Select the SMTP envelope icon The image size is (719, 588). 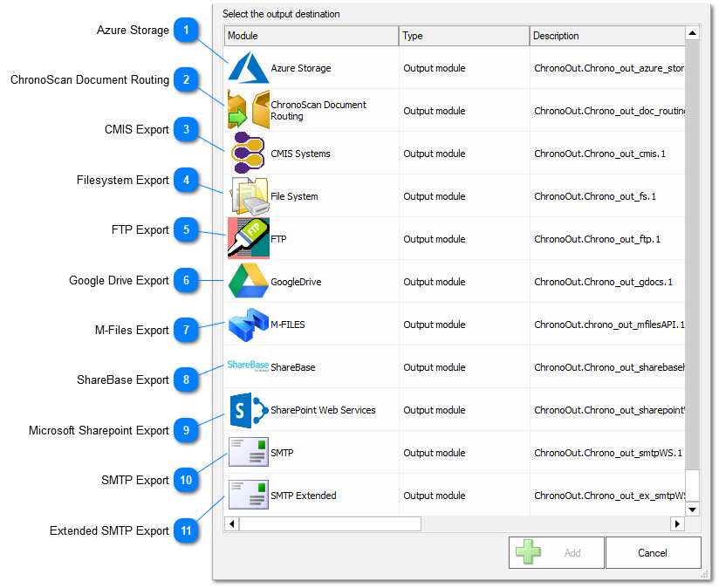tap(249, 452)
